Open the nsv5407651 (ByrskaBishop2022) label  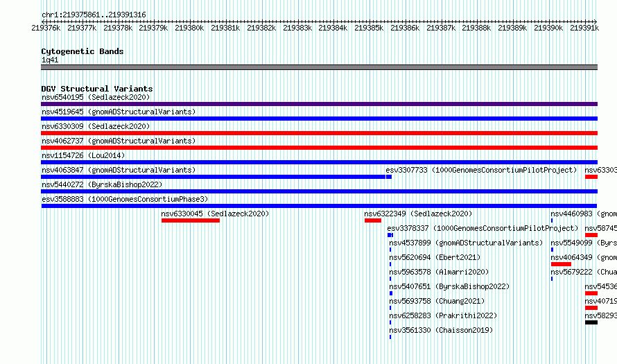[x=449, y=286]
